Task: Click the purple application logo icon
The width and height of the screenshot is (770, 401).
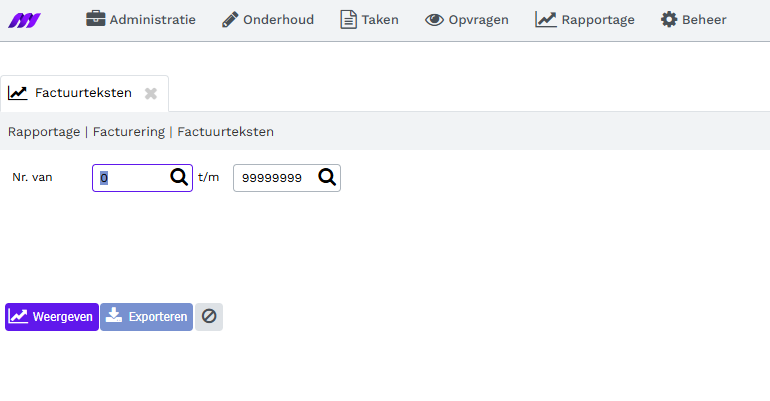Action: click(24, 20)
